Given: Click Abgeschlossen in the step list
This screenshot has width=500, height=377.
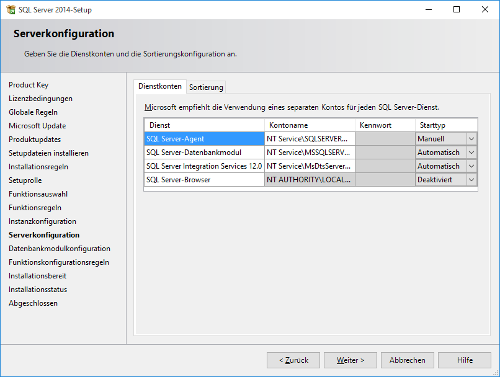Looking at the screenshot, I should pyautogui.click(x=33, y=303).
